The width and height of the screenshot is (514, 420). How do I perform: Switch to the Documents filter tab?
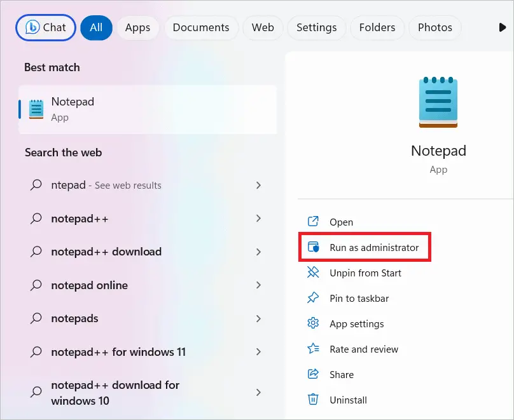201,27
